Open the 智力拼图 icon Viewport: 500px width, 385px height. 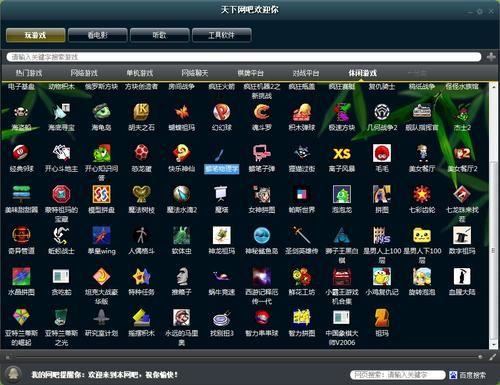(x=302, y=317)
